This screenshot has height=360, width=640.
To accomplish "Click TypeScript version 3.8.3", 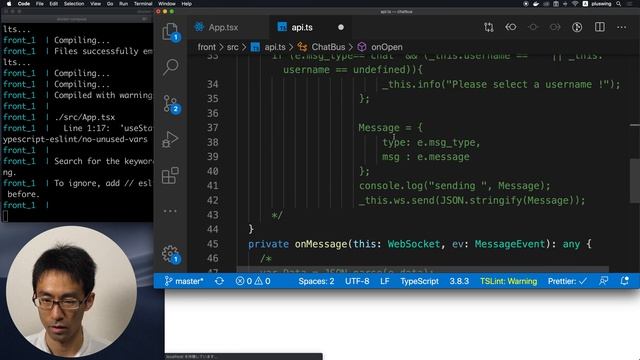I will tap(459, 281).
